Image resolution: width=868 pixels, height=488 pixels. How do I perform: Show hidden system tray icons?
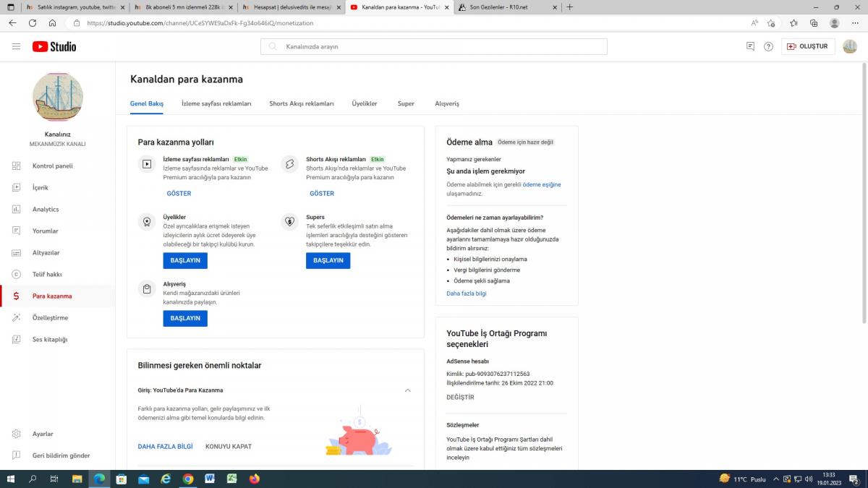click(x=777, y=479)
